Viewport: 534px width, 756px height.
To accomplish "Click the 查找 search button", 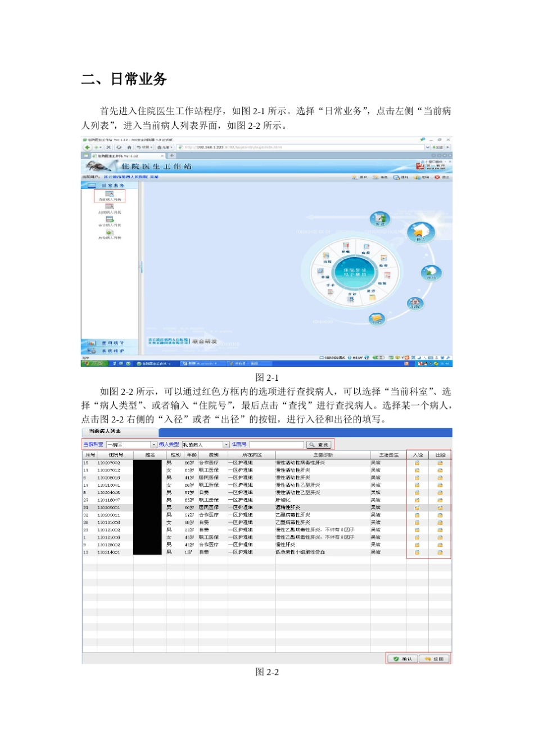I will tap(319, 444).
